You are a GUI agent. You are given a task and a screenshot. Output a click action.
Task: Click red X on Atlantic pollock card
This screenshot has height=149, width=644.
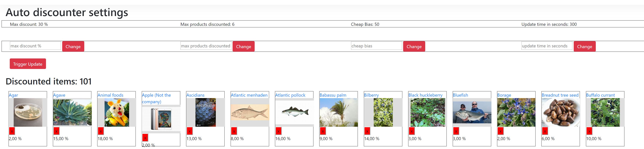(278, 131)
